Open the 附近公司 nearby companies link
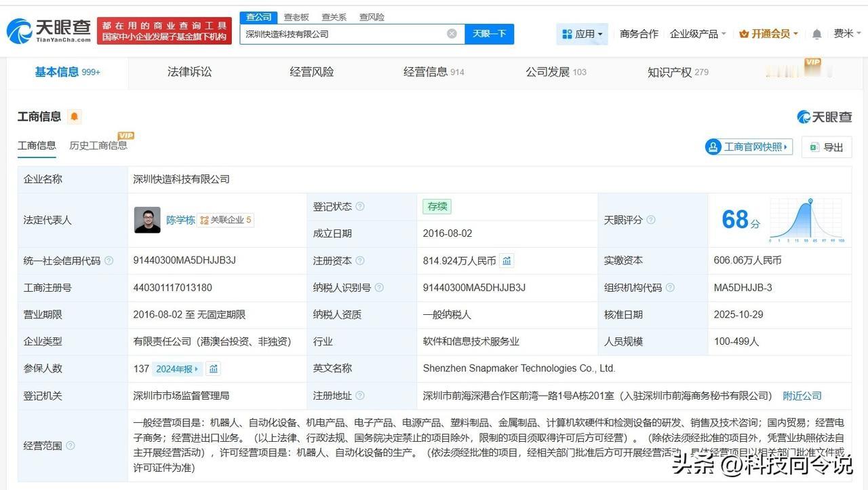 click(802, 396)
